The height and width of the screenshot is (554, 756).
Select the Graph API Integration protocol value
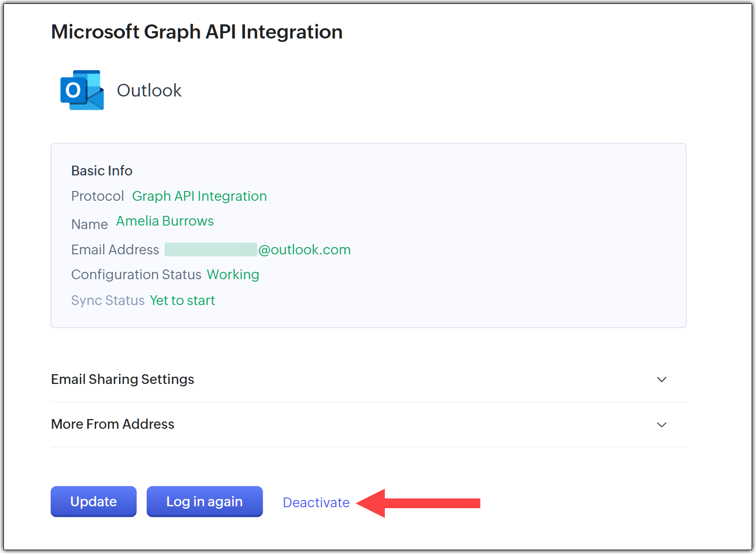pyautogui.click(x=199, y=196)
